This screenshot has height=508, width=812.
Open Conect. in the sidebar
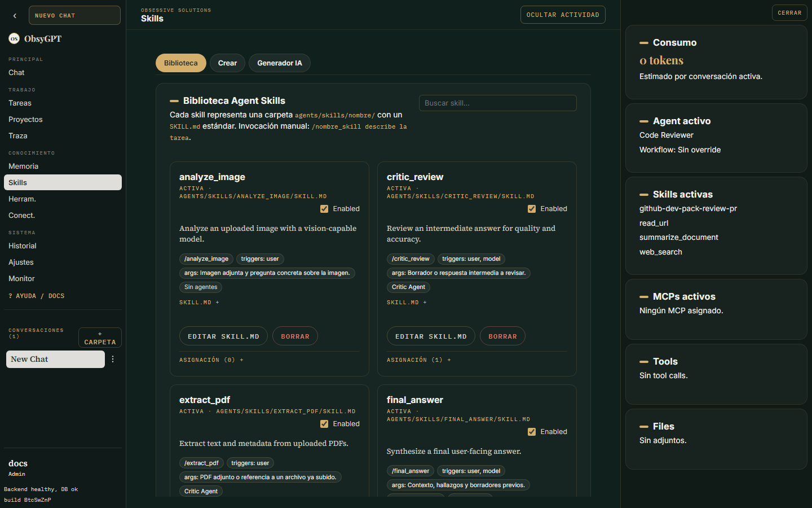[63, 215]
